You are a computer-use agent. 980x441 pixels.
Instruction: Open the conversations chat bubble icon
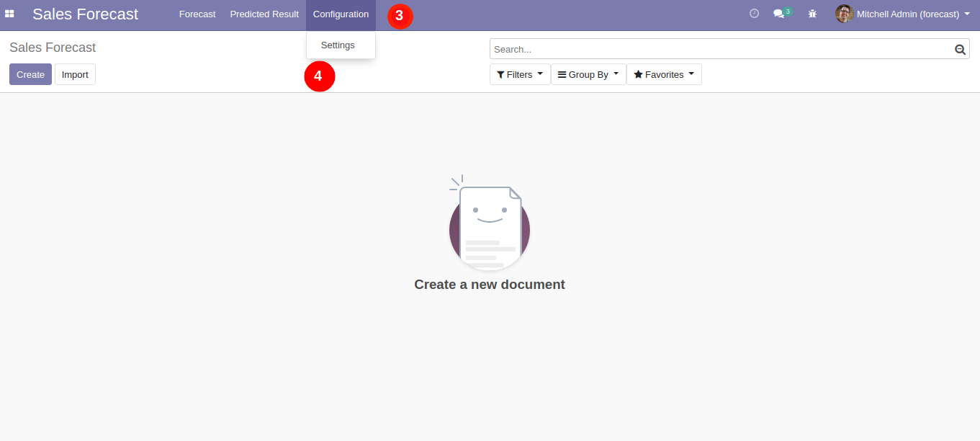point(779,14)
